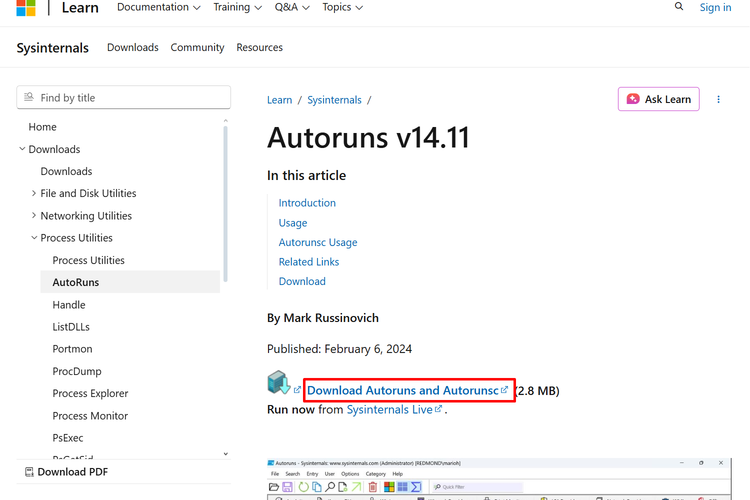Click the Microsoft logo icon
Viewport: 750px width, 500px height.
[x=26, y=8]
